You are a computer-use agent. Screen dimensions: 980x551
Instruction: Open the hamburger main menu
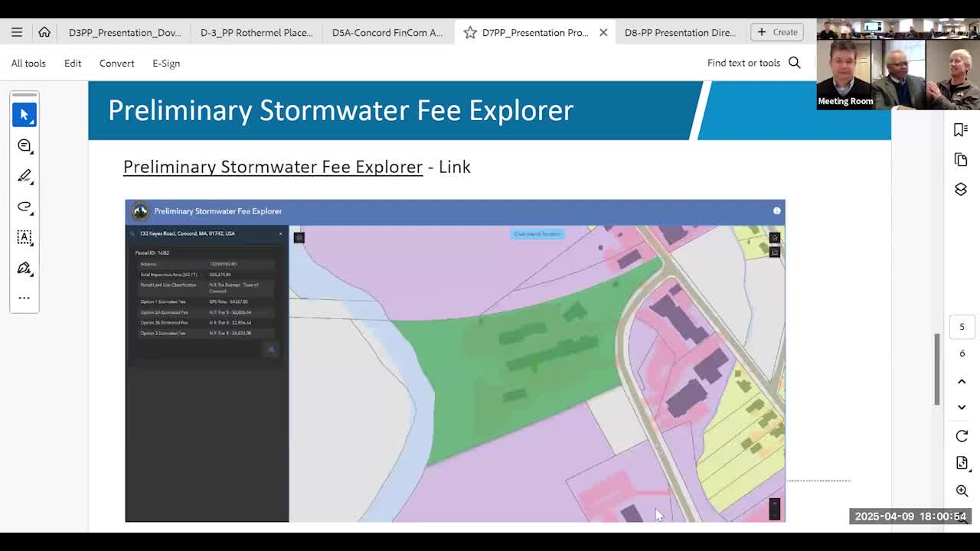click(17, 32)
